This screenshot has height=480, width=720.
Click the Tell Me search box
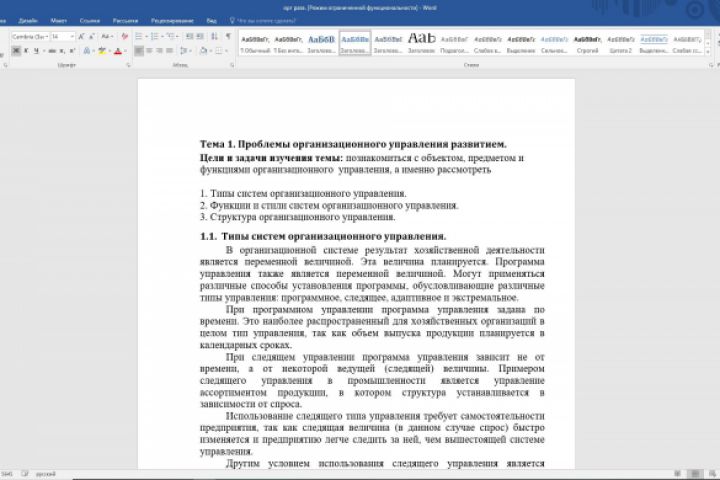(x=263, y=21)
